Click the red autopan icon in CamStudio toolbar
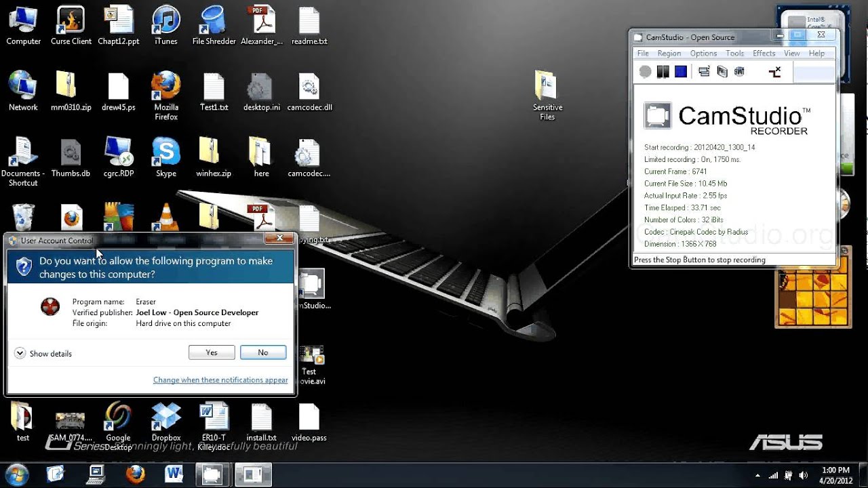 775,72
